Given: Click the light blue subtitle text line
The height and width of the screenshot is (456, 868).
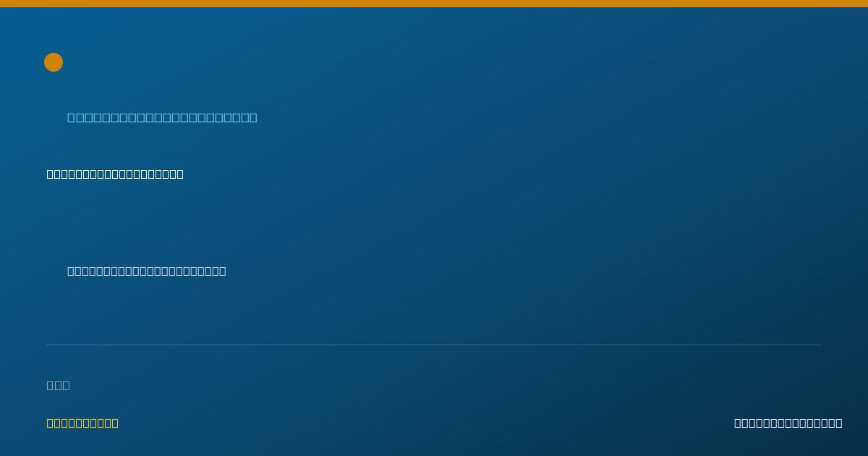Looking at the screenshot, I should [x=162, y=117].
